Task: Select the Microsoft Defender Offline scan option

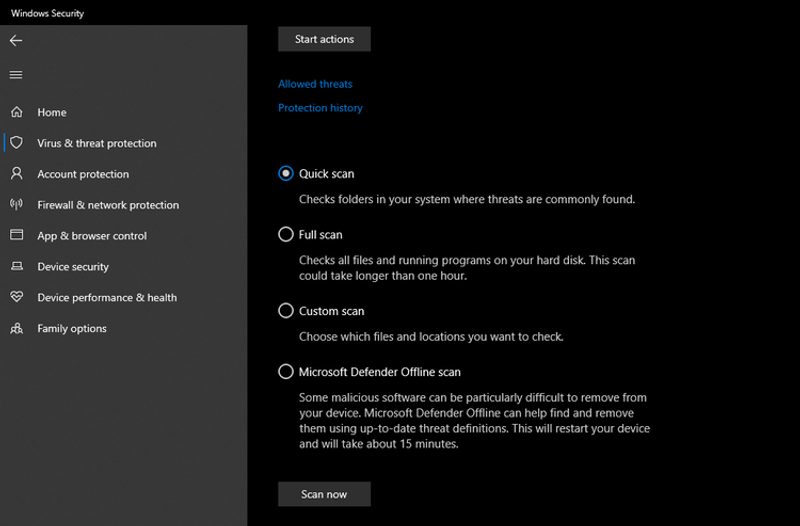Action: pos(286,372)
